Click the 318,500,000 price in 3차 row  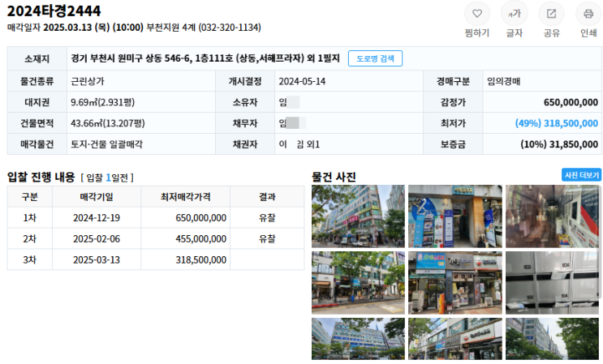pos(200,260)
